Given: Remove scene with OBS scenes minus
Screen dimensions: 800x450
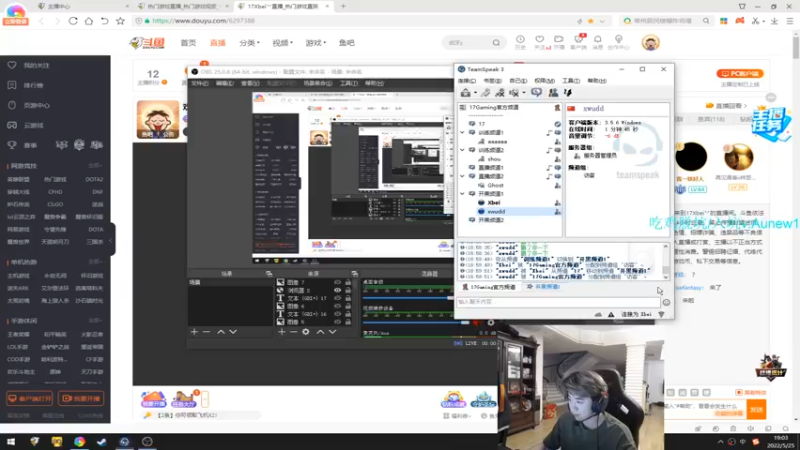Looking at the screenshot, I should 206,332.
